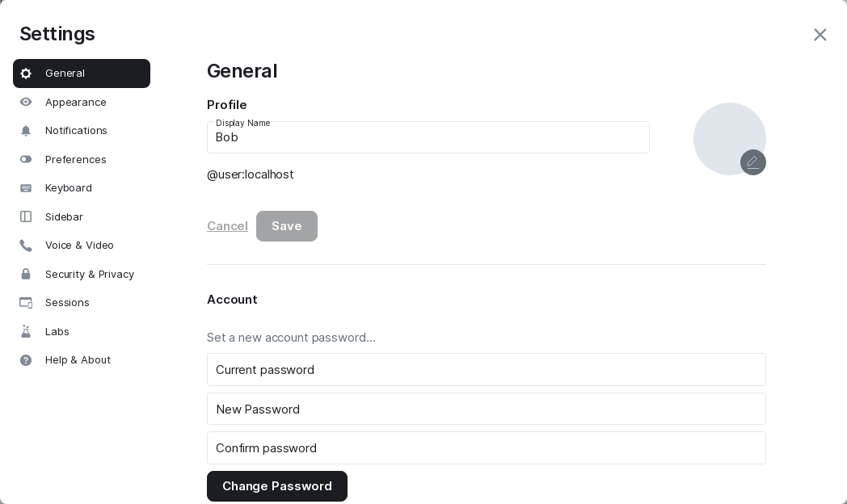
Task: Click the Voice & Video phone icon
Action: [26, 246]
